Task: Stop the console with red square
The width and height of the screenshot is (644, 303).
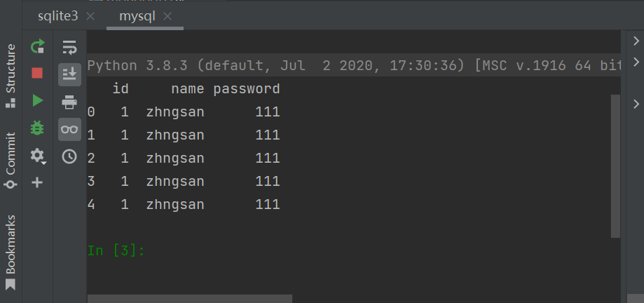Action: (37, 73)
